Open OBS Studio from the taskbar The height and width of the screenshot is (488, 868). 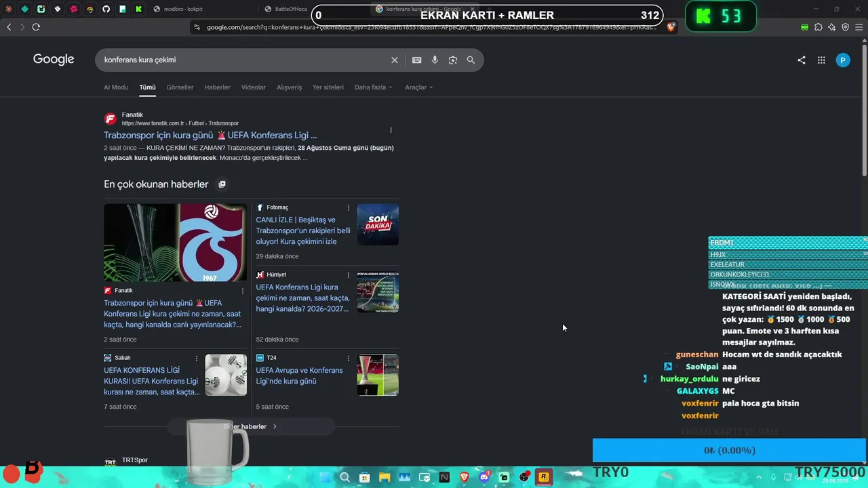click(524, 477)
